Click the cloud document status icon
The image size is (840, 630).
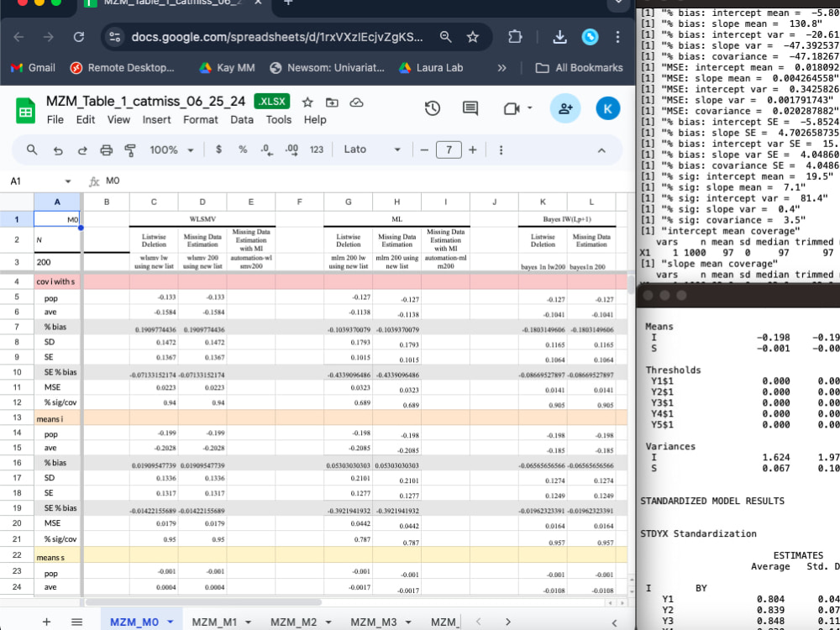point(356,102)
